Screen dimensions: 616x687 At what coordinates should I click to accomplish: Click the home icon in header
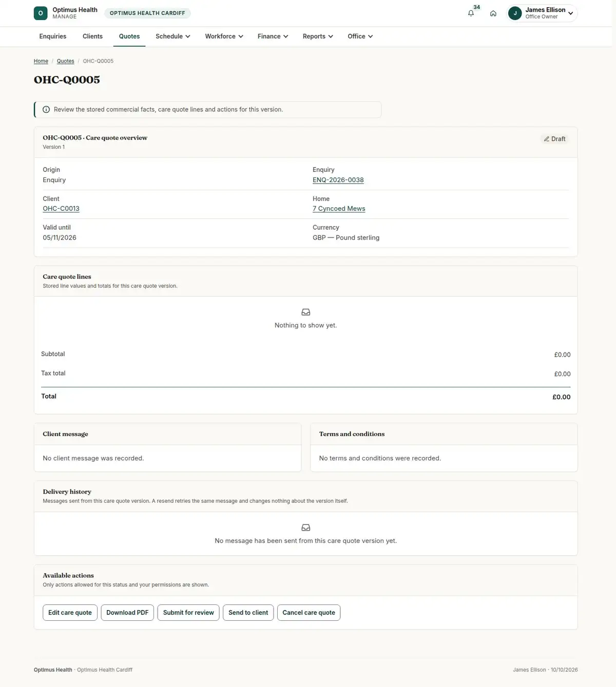(x=493, y=13)
